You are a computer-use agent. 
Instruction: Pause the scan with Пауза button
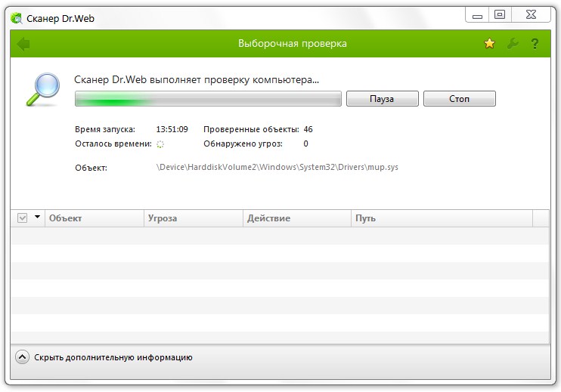382,99
